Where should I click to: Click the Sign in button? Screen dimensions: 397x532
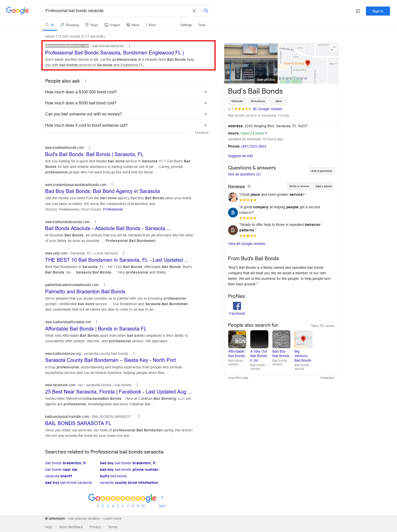pyautogui.click(x=377, y=11)
